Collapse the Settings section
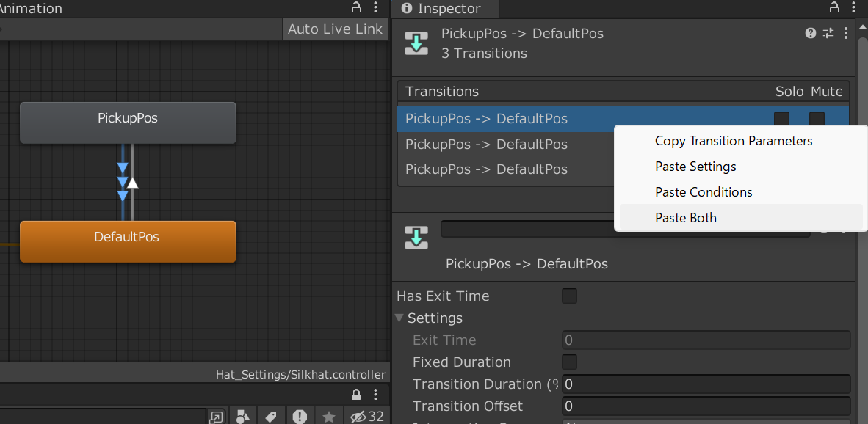868x424 pixels. click(x=399, y=318)
